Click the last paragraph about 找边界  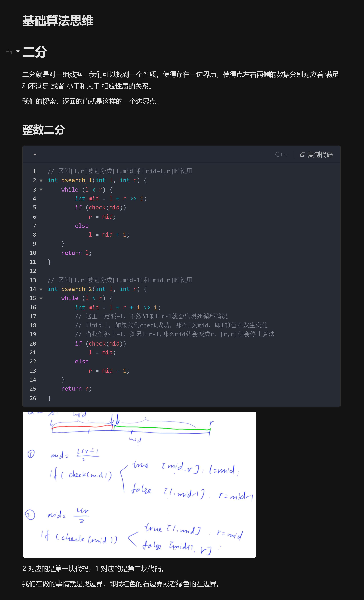[122, 584]
